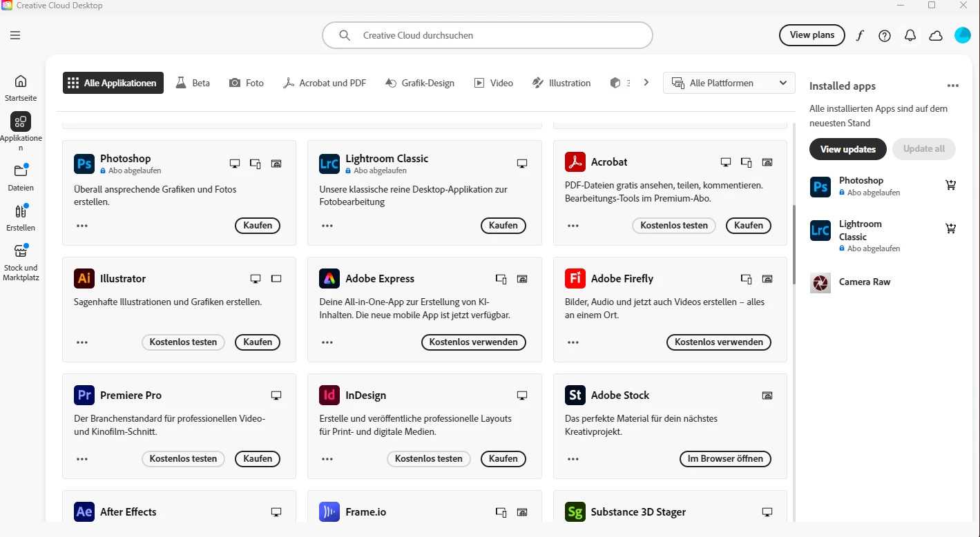The width and height of the screenshot is (980, 537).
Task: Switch to the Acrobat und PDF tab
Action: pos(325,83)
